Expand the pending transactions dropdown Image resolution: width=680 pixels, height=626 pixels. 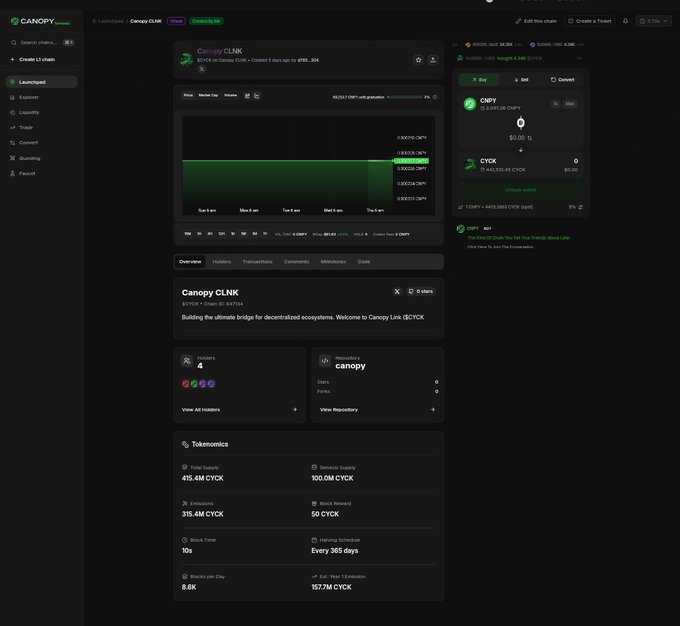[654, 21]
